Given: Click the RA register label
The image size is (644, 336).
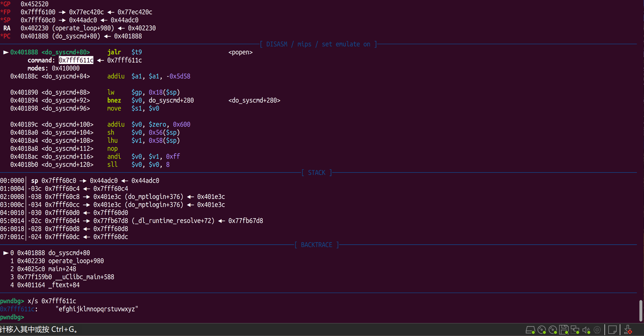Looking at the screenshot, I should (7, 28).
